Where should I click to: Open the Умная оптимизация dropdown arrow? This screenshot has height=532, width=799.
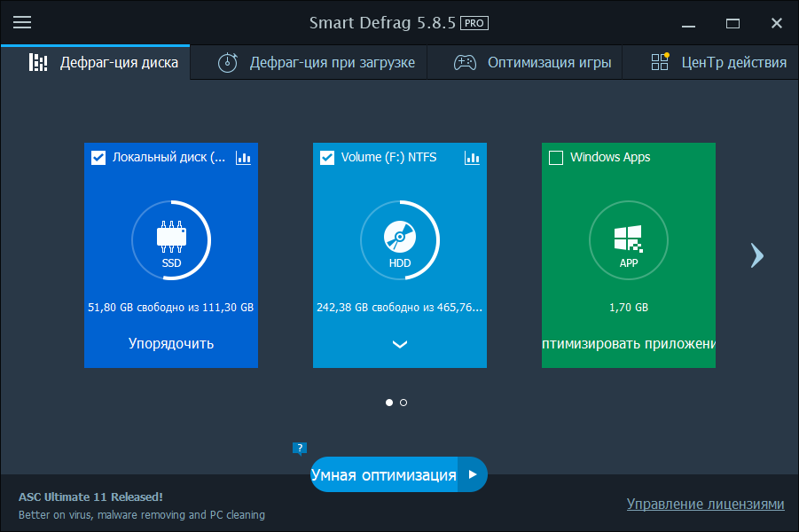point(473,475)
